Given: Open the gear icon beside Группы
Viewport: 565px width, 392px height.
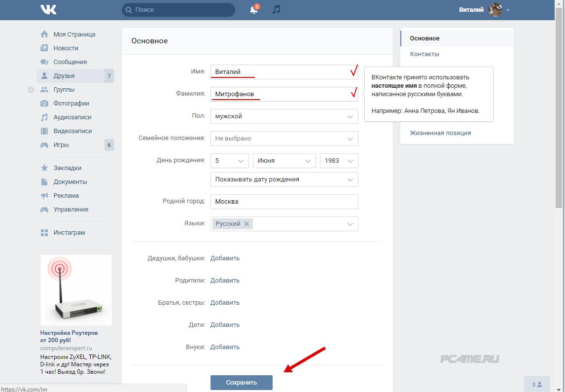Looking at the screenshot, I should point(31,90).
